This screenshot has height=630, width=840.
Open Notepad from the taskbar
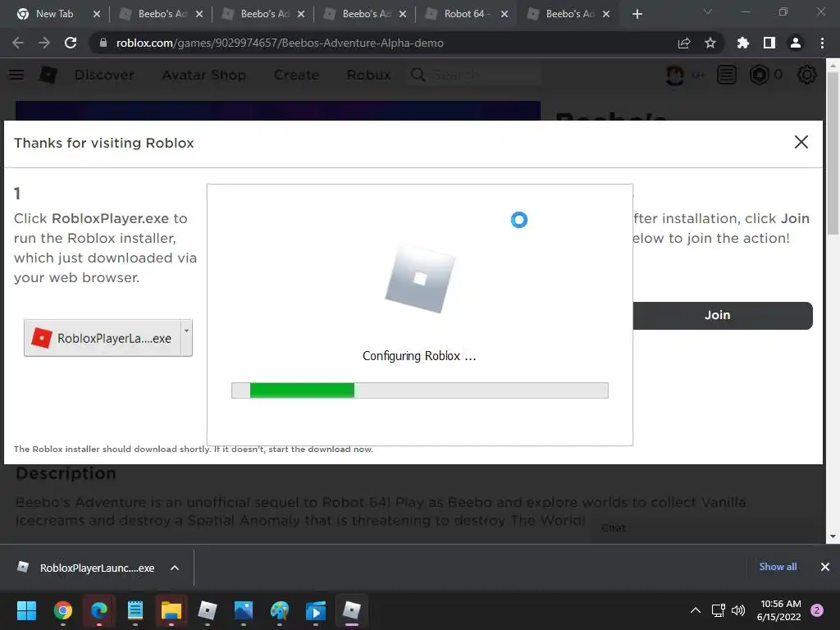(135, 610)
